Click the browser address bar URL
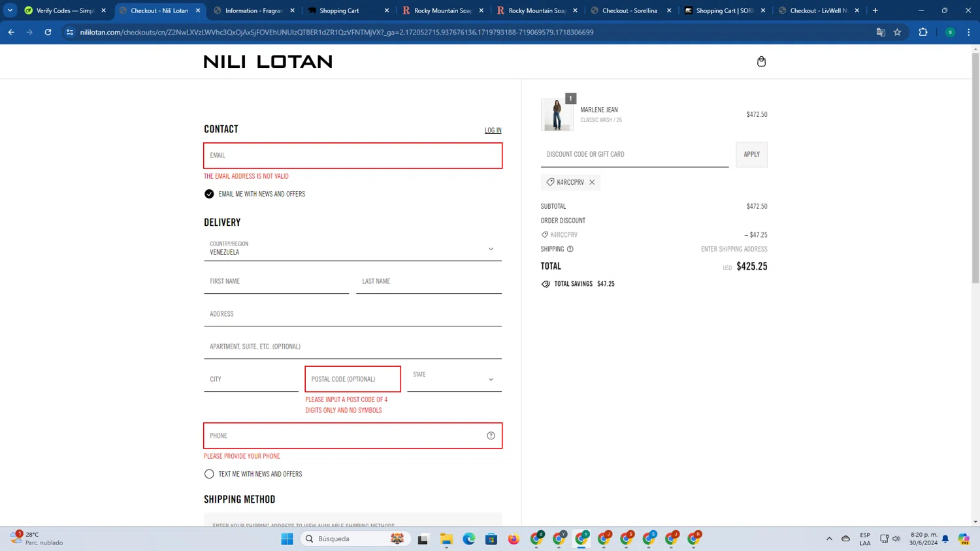Screen dimensions: 980x551 pyautogui.click(x=336, y=32)
